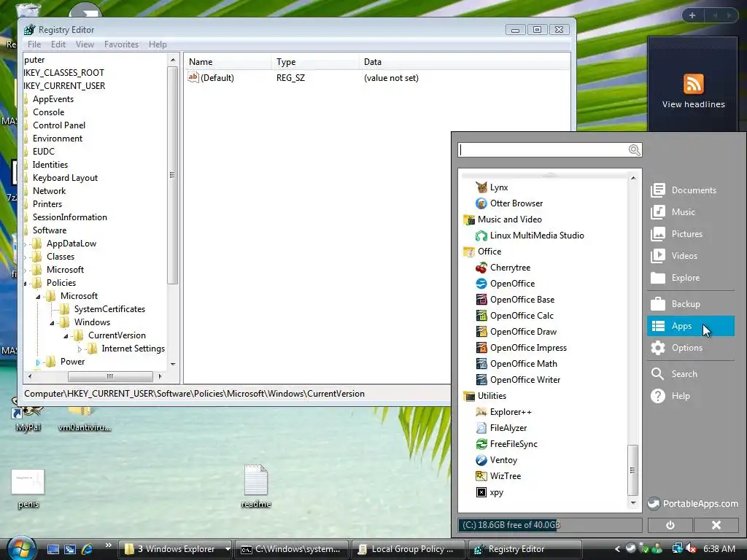The width and height of the screenshot is (747, 560).
Task: Select the Keyboard Layout registry key
Action: click(65, 178)
